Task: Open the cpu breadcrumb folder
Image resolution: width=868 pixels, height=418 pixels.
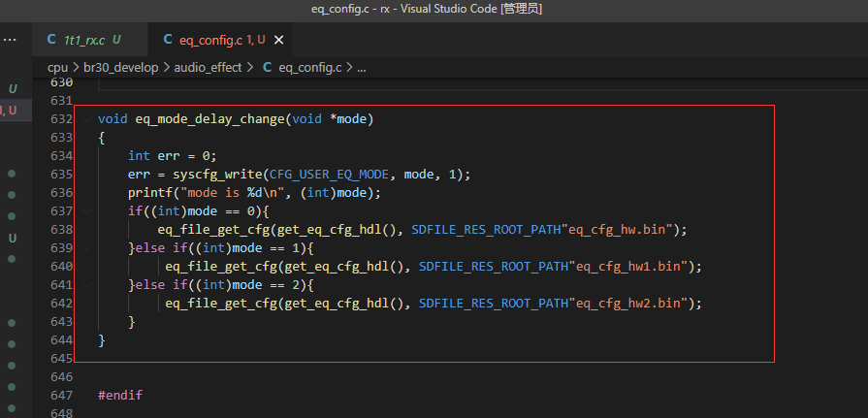Action: tap(57, 68)
